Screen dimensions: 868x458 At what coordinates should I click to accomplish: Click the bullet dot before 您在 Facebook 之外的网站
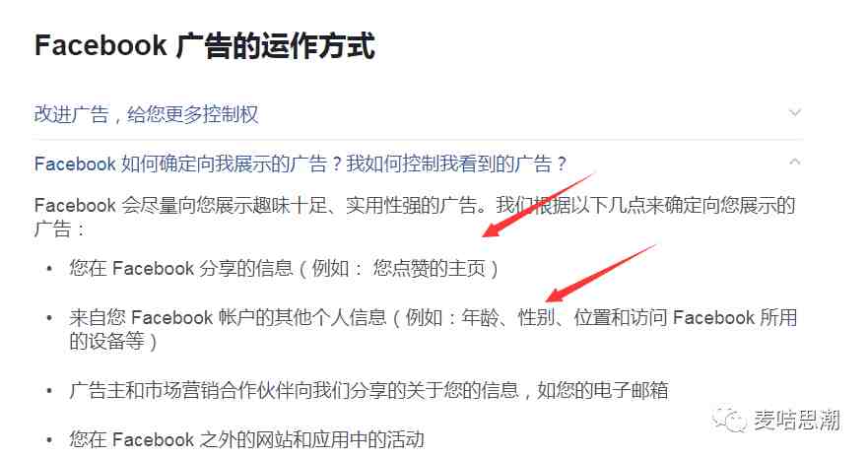click(x=50, y=440)
